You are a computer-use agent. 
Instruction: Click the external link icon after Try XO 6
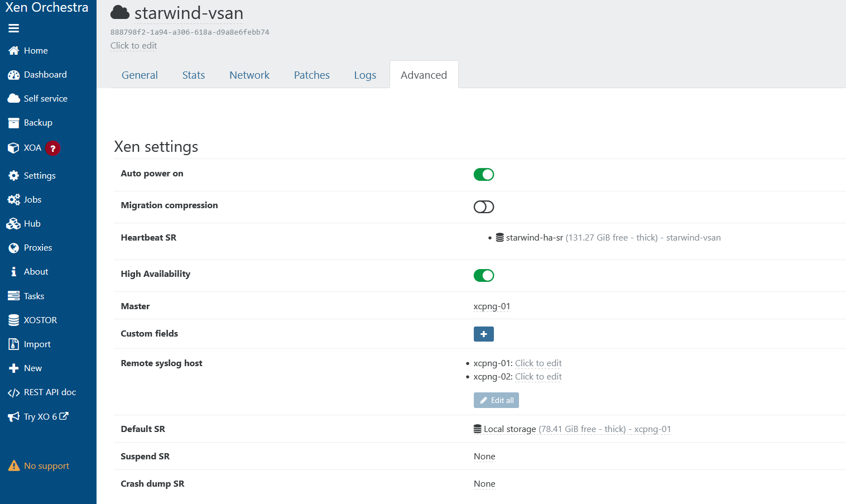pyautogui.click(x=64, y=416)
